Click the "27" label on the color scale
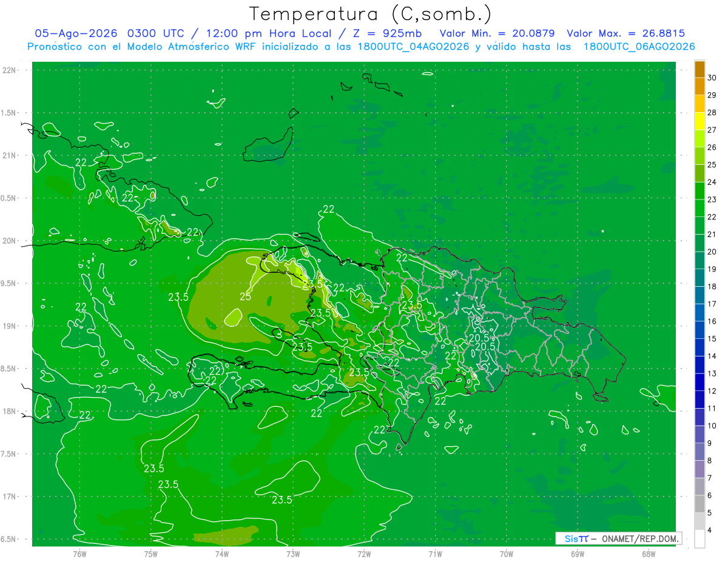Viewport: 728px width, 562px height. [x=712, y=130]
